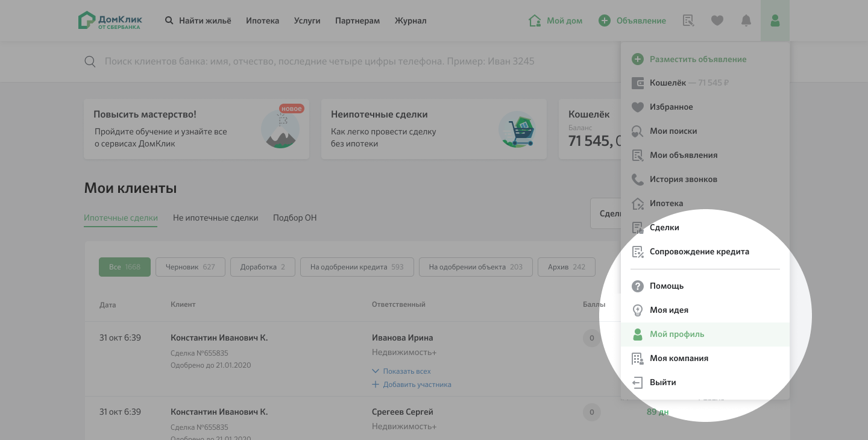
Task: Open favorites heart icon in header
Action: coord(717,20)
